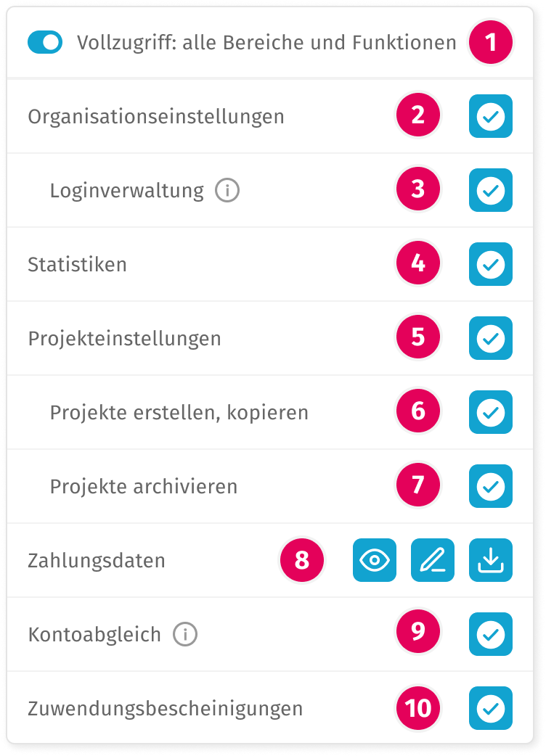Uncheck the Organisationseinstellungen permission checkbox
The height and width of the screenshot is (756, 546).
(491, 116)
